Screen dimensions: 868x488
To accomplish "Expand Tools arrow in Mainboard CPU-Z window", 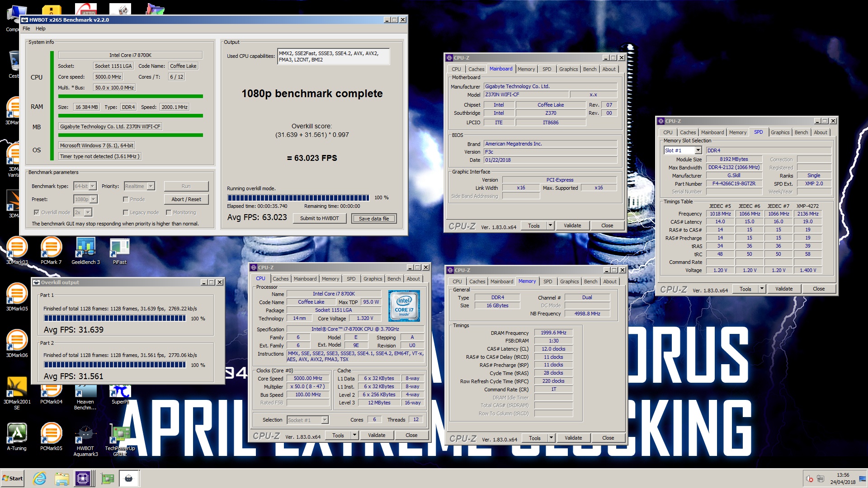I will [x=550, y=225].
